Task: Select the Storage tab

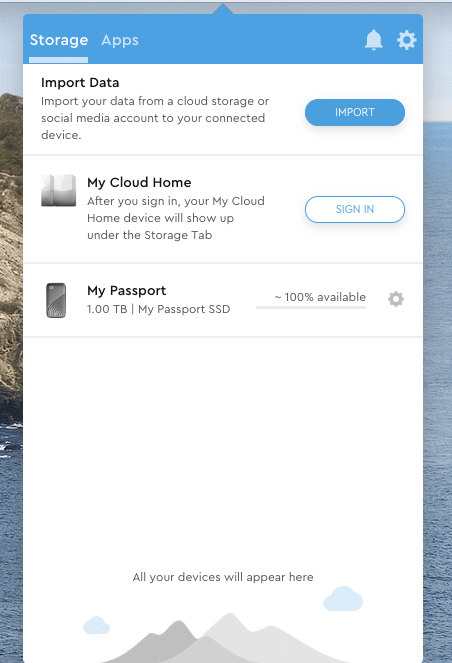Action: click(x=59, y=40)
